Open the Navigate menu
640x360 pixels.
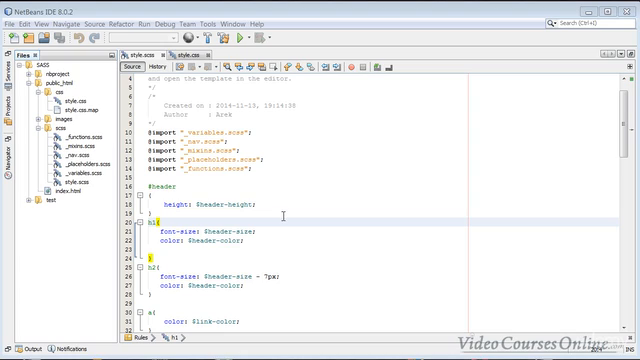tap(67, 24)
